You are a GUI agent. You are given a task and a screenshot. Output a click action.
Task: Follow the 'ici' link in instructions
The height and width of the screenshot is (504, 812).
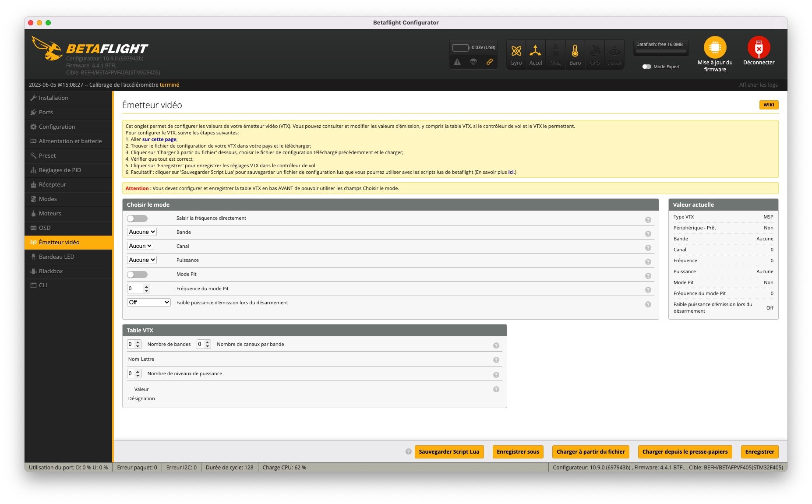[511, 172]
